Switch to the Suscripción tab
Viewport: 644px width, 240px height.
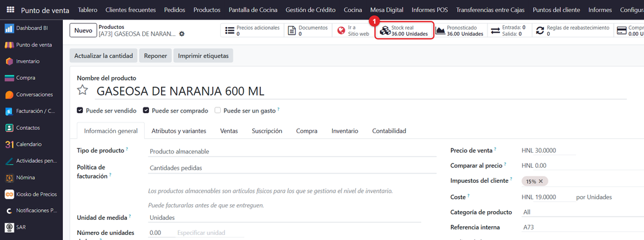click(267, 131)
